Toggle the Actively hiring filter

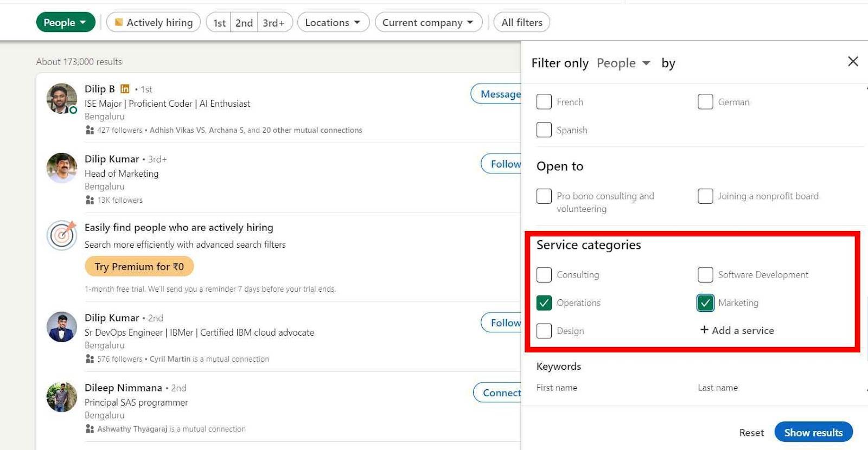coord(154,22)
